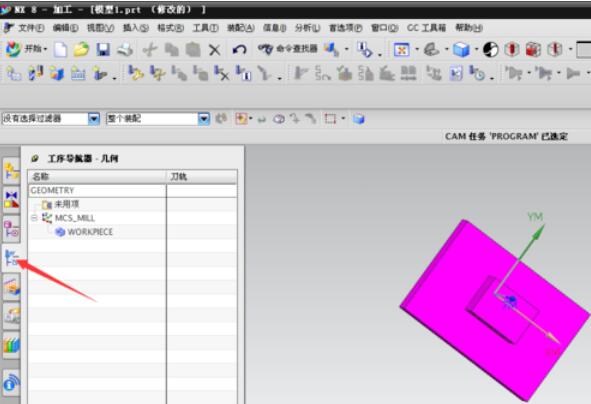
Task: Click the Open folder icon
Action: pyautogui.click(x=81, y=49)
